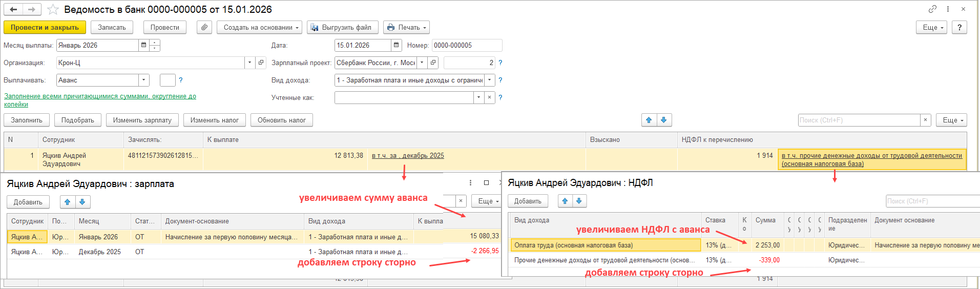This screenshot has height=289, width=980.
Task: Click the Провести button
Action: (165, 27)
